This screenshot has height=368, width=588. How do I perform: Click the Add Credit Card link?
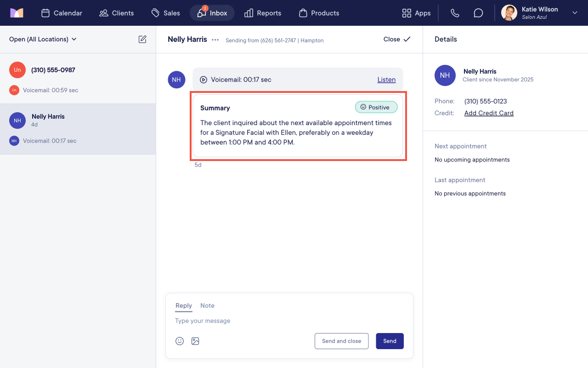point(489,113)
